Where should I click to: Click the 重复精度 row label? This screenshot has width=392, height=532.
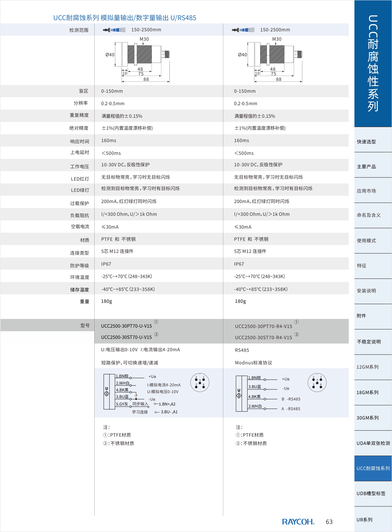[79, 115]
